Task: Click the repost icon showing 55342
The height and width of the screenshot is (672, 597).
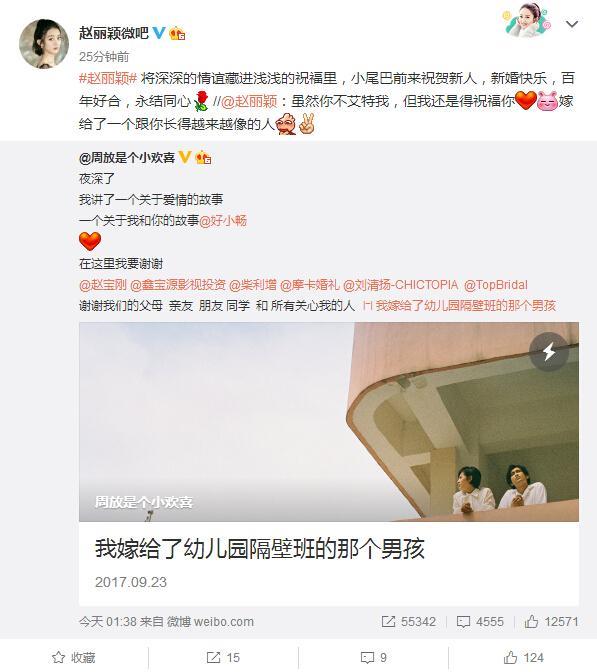Action: pos(408,621)
